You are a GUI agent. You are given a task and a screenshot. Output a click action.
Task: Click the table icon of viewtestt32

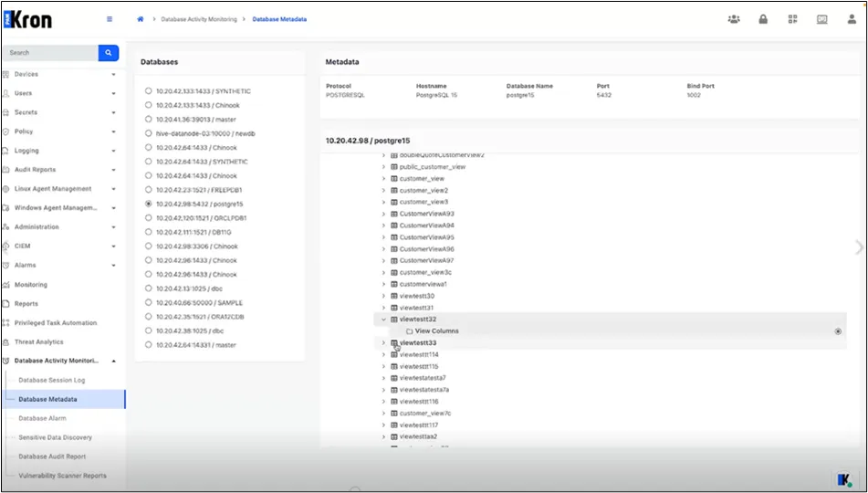click(394, 320)
